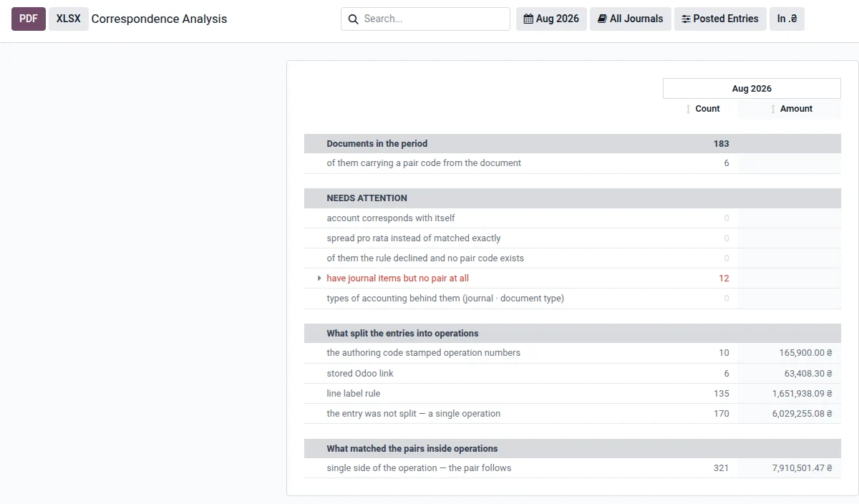The height and width of the screenshot is (504, 859).
Task: Click "What matched the pairs inside operations" header
Action: [573, 449]
